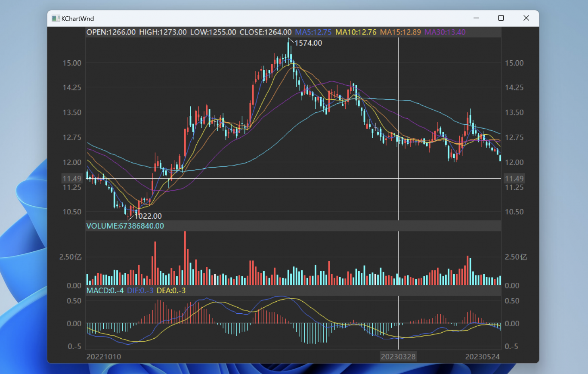Image resolution: width=588 pixels, height=374 pixels.
Task: Click the MA10:12.76 indicator label
Action: (356, 32)
